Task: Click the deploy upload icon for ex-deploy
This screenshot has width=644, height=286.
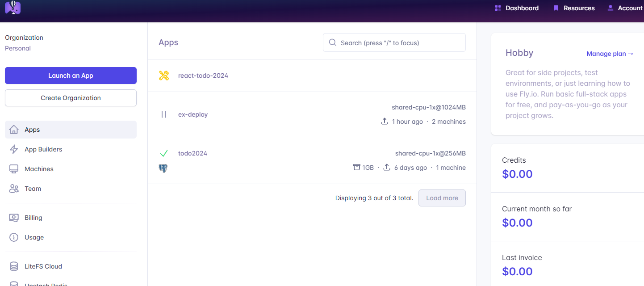Action: pyautogui.click(x=384, y=122)
